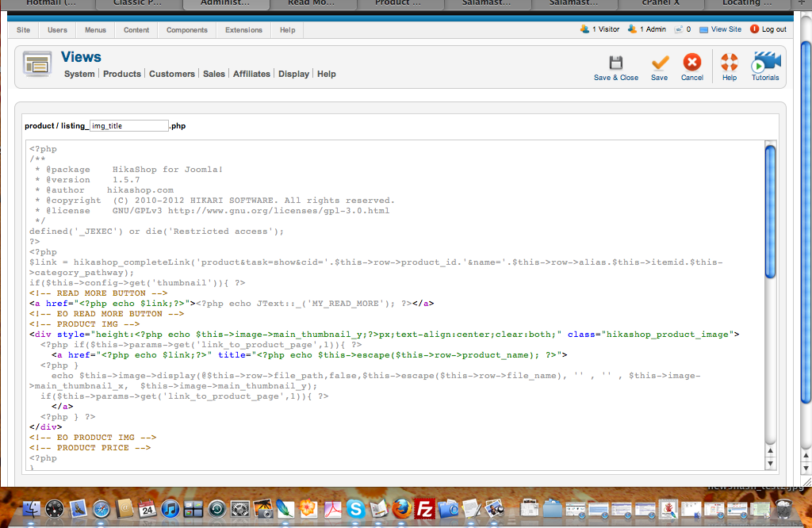This screenshot has width=812, height=528.
Task: Click the Save & Close floppy disk icon
Action: pyautogui.click(x=616, y=63)
